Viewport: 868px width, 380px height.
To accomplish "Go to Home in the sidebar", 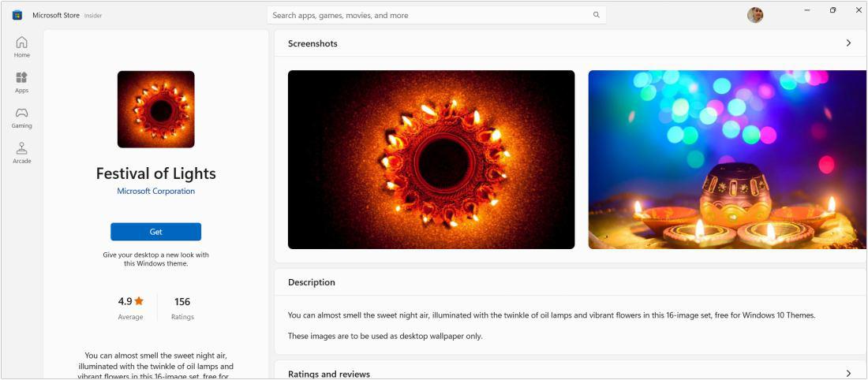I will tap(22, 47).
